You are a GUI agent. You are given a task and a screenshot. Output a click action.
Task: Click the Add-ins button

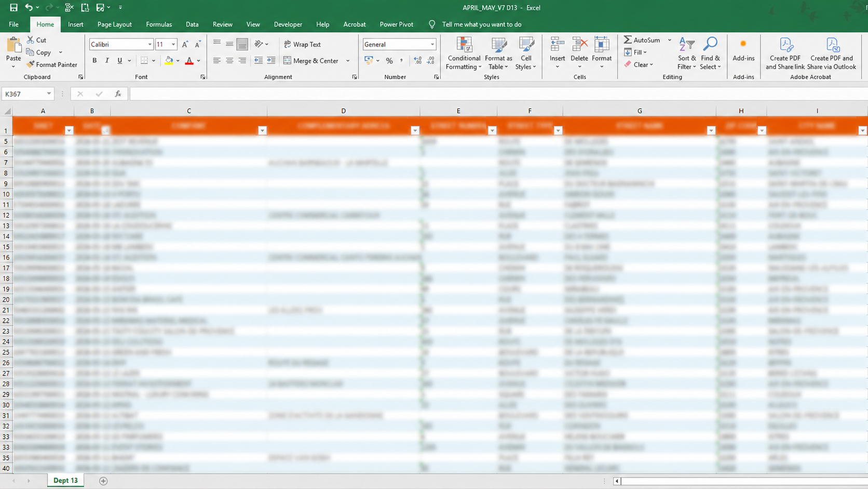[x=743, y=51]
